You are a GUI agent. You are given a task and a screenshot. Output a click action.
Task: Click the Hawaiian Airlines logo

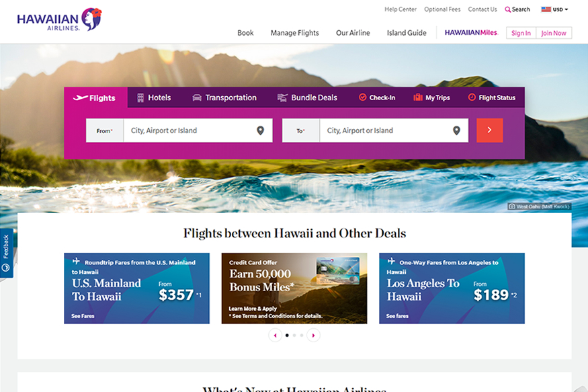tap(59, 19)
